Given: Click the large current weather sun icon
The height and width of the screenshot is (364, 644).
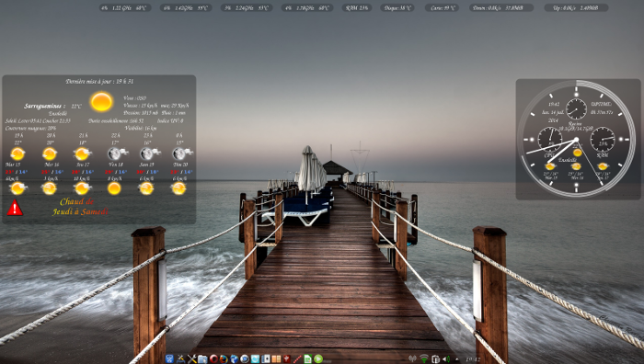Looking at the screenshot, I should [101, 101].
